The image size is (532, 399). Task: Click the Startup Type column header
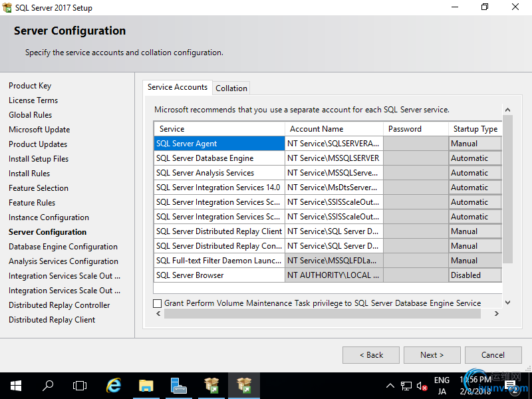click(475, 129)
